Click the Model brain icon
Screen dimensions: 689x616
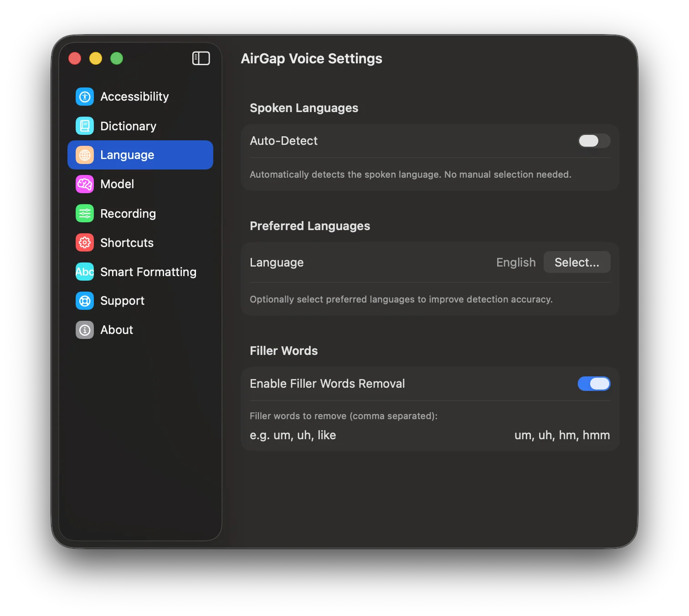coord(85,184)
